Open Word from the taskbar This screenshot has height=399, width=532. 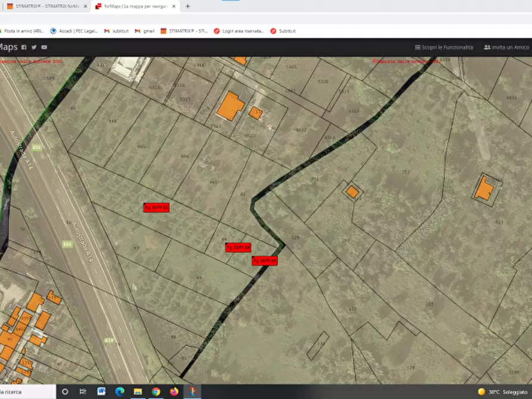(101, 391)
